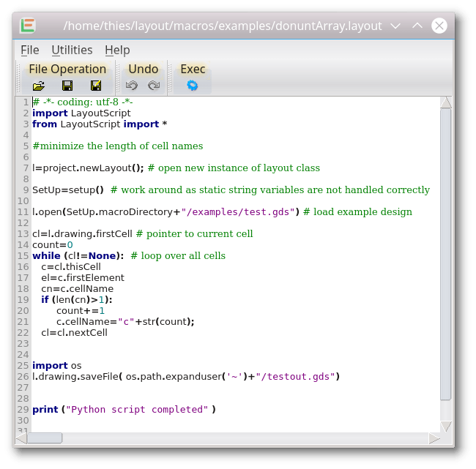Click the window title donuntArray.layout path
Image resolution: width=476 pixels, height=469 pixels.
pyautogui.click(x=223, y=26)
